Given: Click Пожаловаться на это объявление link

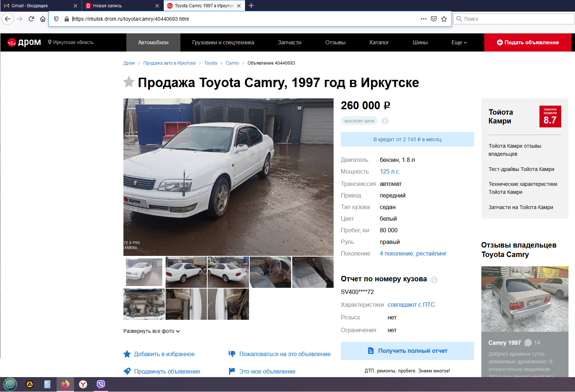Looking at the screenshot, I should pyautogui.click(x=280, y=354).
